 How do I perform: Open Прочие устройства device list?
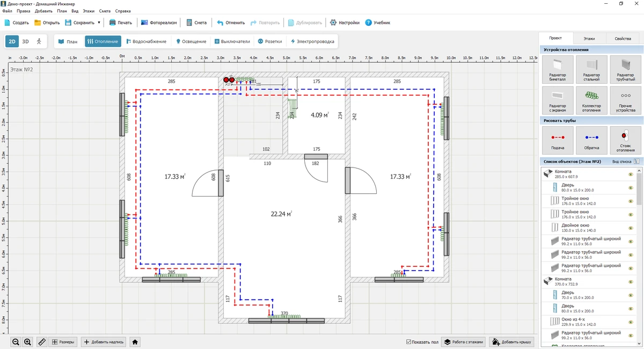[x=625, y=100]
